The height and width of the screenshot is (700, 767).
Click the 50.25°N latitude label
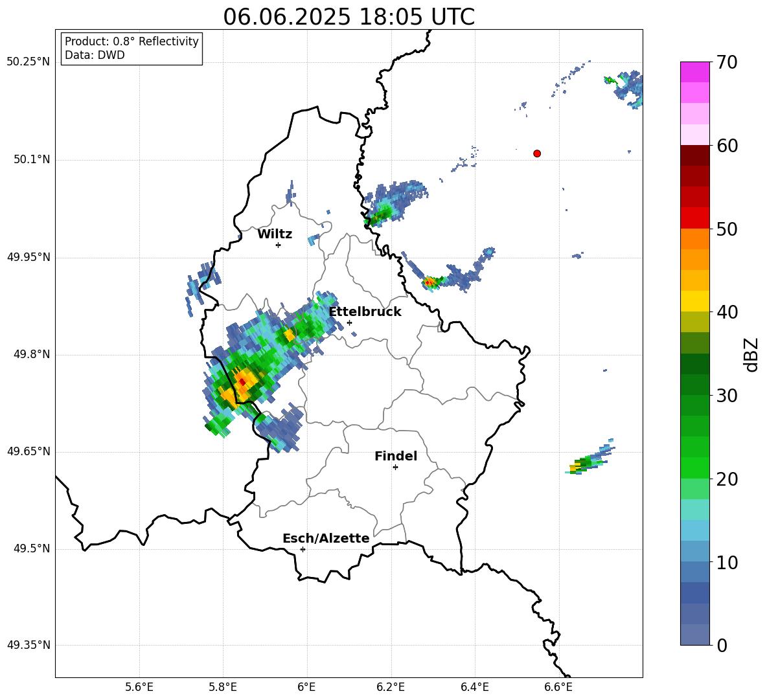pyautogui.click(x=29, y=62)
